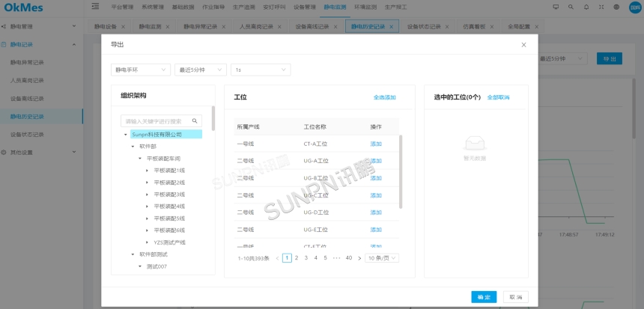Expand the YZS测试产线 tree node arrow

tap(148, 242)
